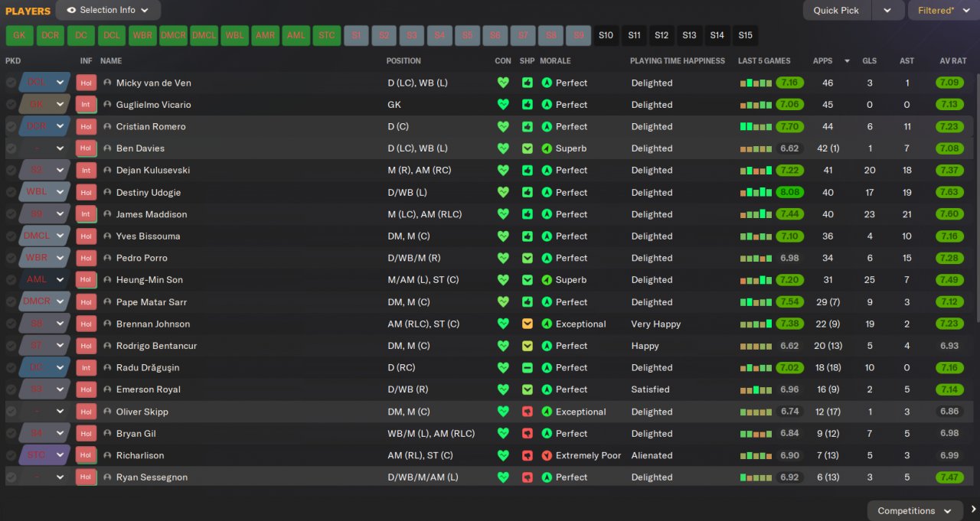Click the Perfect morale icon for Cristian Romero

(x=547, y=126)
